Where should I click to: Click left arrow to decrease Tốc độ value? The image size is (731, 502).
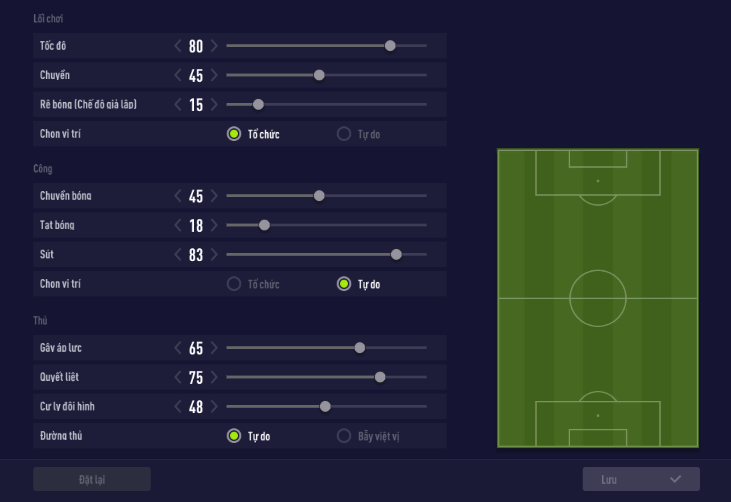click(178, 46)
